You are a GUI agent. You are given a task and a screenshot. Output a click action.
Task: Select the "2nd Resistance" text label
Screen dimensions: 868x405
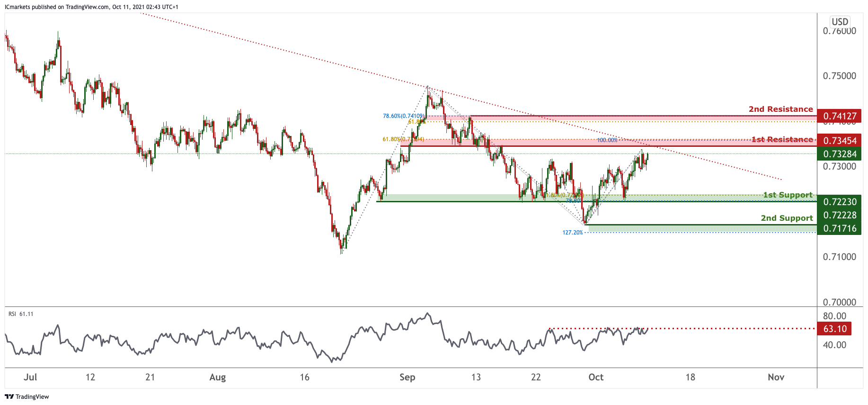click(x=780, y=109)
